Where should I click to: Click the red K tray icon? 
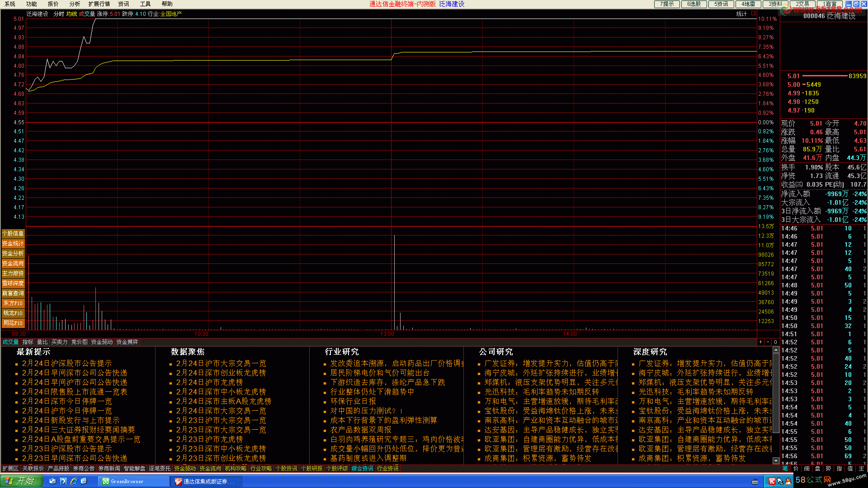tap(772, 482)
